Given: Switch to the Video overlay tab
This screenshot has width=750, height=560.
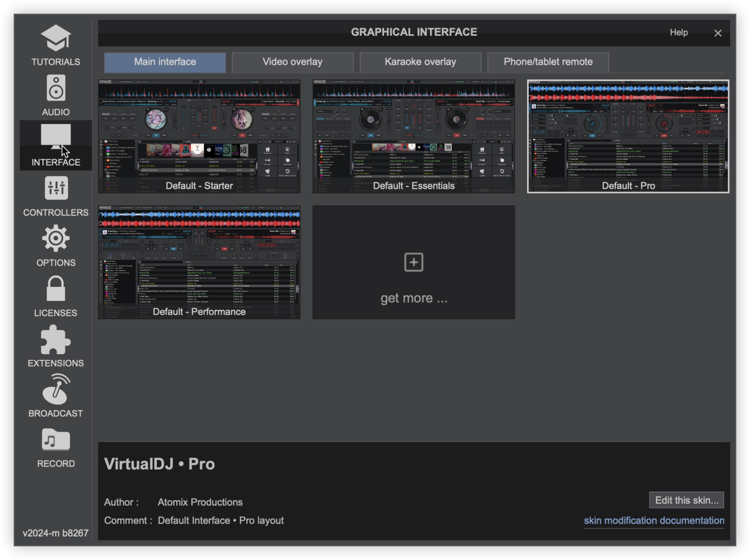Looking at the screenshot, I should [292, 62].
